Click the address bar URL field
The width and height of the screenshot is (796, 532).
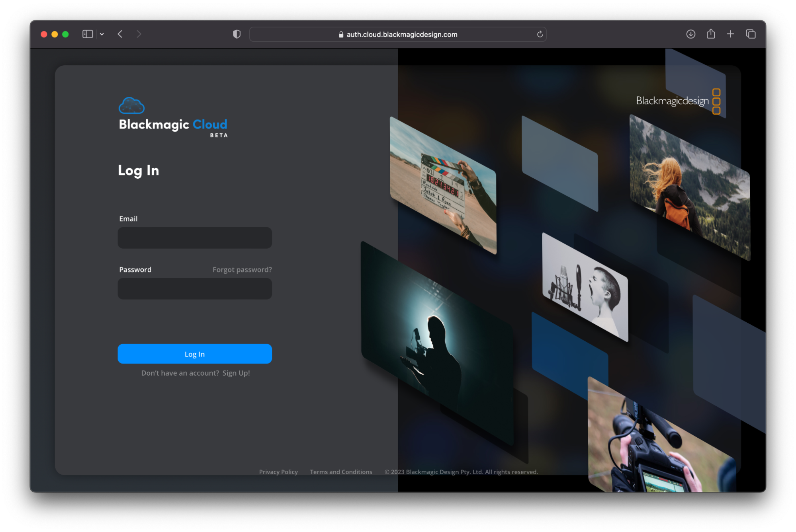point(397,34)
